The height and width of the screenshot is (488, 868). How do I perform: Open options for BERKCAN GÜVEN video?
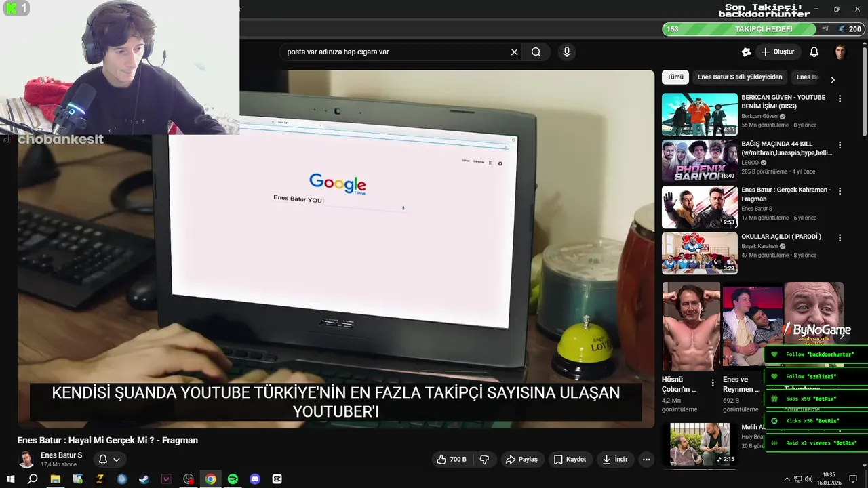click(840, 98)
